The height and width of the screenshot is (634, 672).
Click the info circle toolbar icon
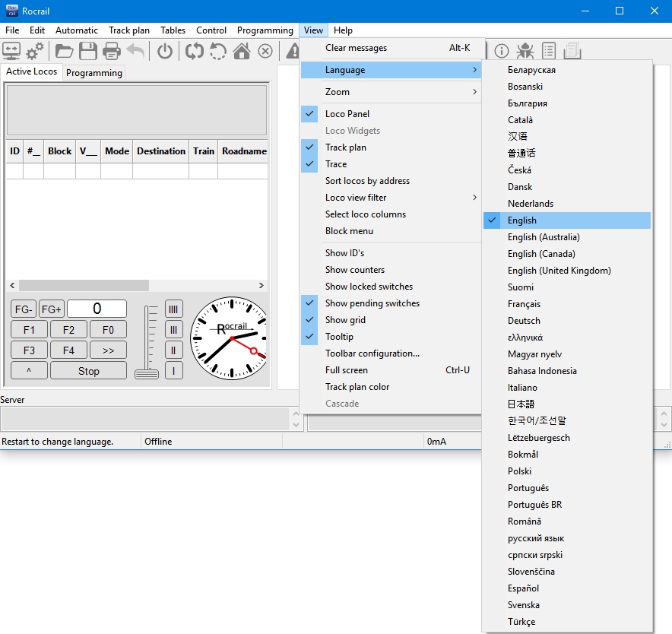click(x=502, y=51)
